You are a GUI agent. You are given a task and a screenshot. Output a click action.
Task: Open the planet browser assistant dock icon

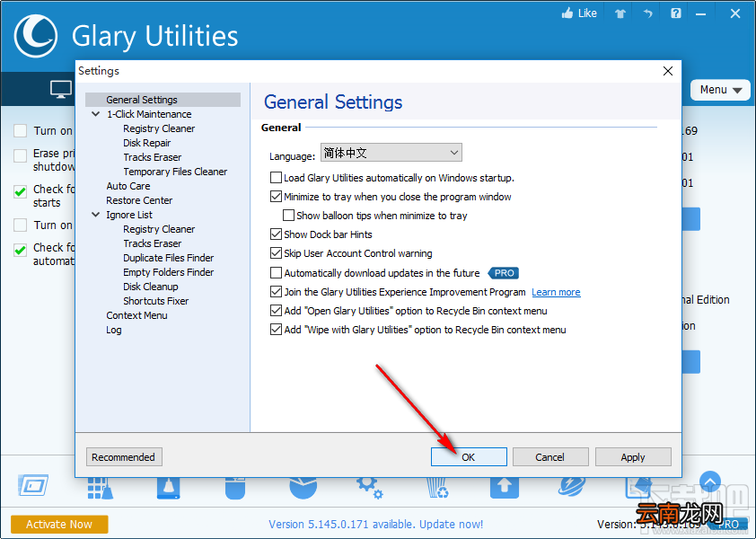572,488
